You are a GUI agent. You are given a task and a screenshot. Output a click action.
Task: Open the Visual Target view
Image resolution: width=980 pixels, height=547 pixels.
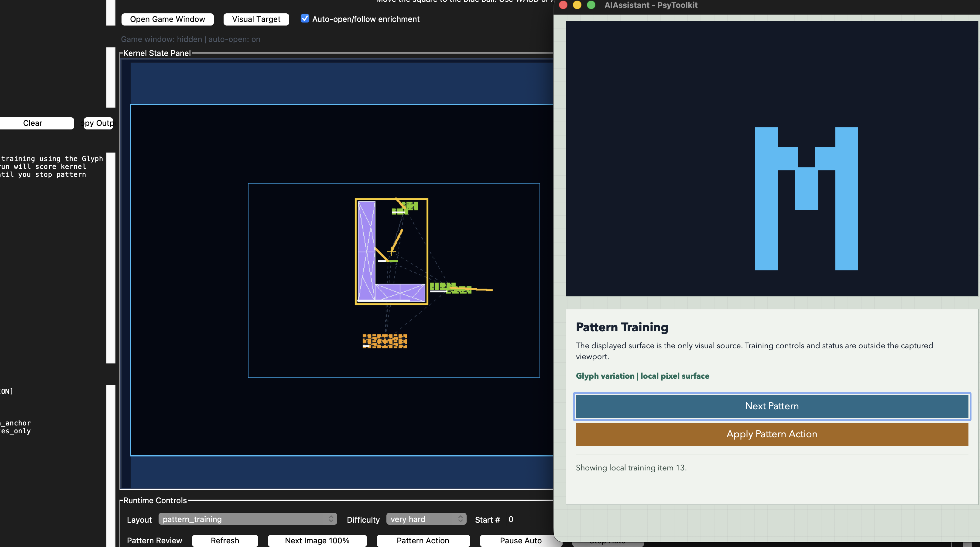click(256, 19)
